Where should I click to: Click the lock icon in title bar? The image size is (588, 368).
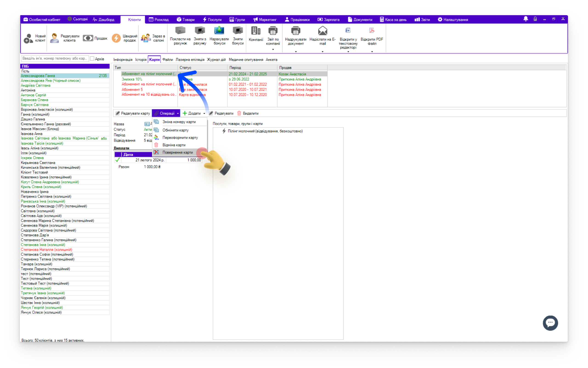535,19
